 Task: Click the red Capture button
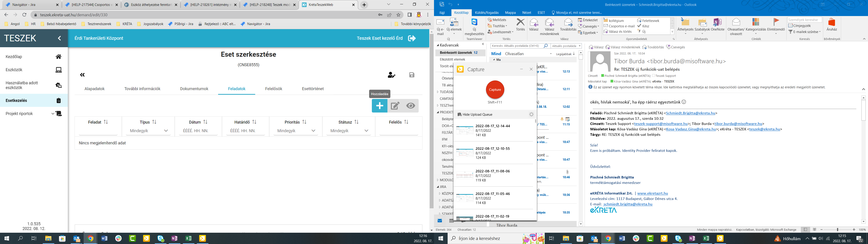click(x=495, y=90)
